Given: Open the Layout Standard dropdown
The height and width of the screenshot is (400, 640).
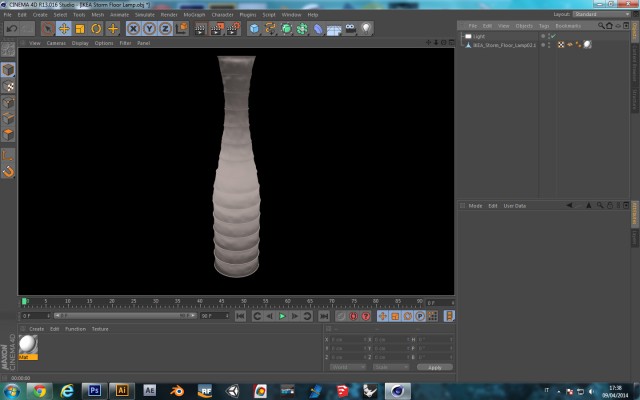Looking at the screenshot, I should pyautogui.click(x=601, y=14).
